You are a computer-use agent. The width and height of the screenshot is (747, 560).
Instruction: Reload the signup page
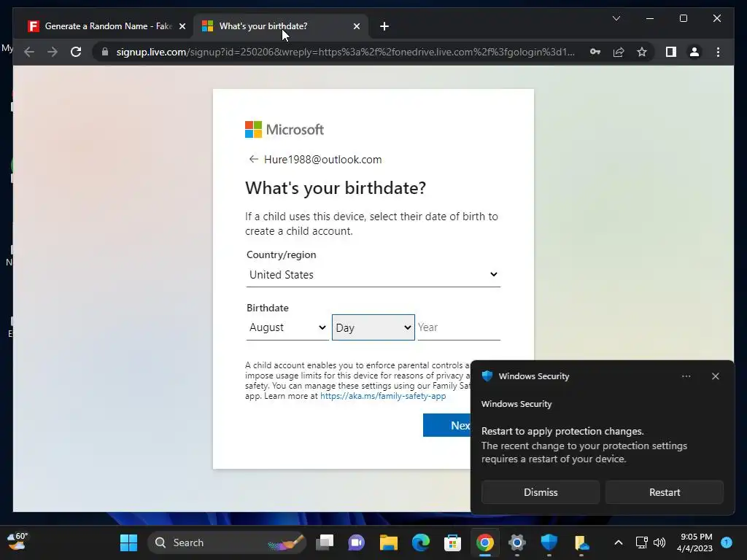pyautogui.click(x=76, y=52)
